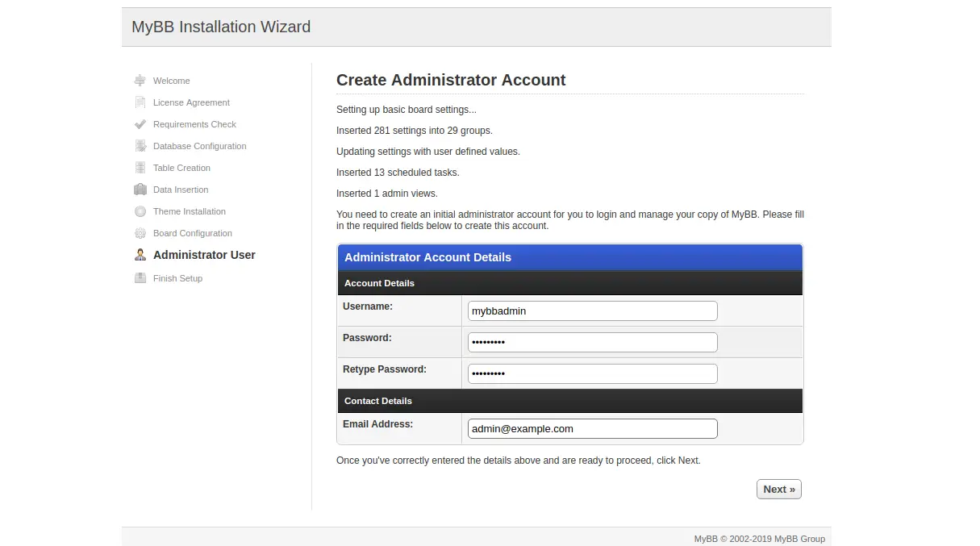Image resolution: width=980 pixels, height=546 pixels.
Task: Focus the Retype Password input field
Action: pos(593,374)
